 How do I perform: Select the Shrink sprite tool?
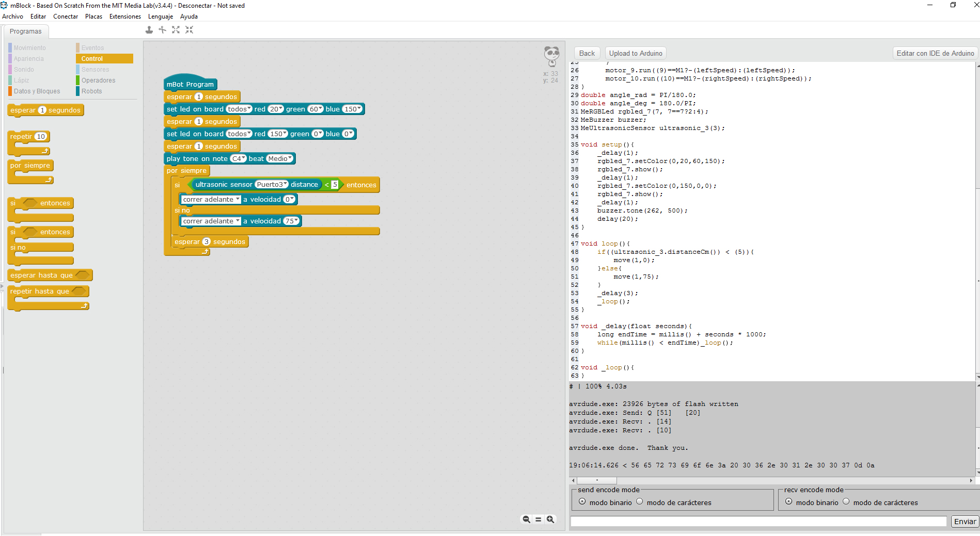pos(189,30)
